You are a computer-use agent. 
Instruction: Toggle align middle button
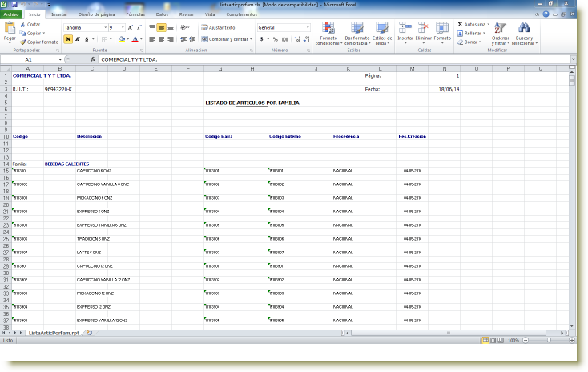(x=161, y=28)
